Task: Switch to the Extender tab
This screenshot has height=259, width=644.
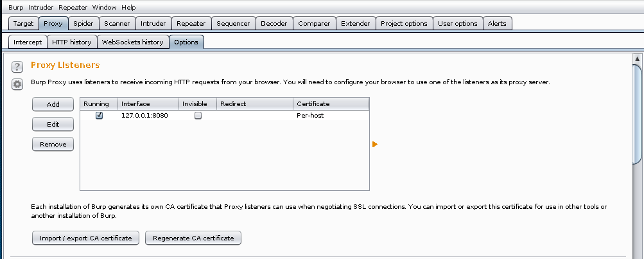Action: point(355,23)
